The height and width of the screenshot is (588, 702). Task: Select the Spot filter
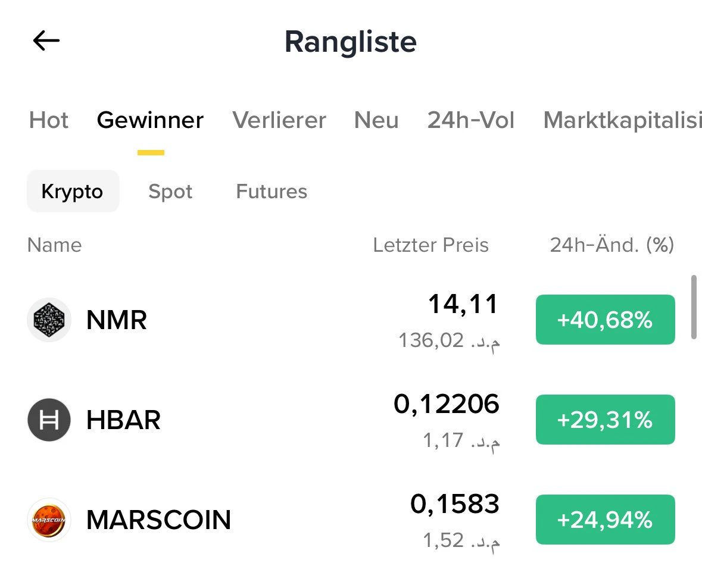click(170, 191)
